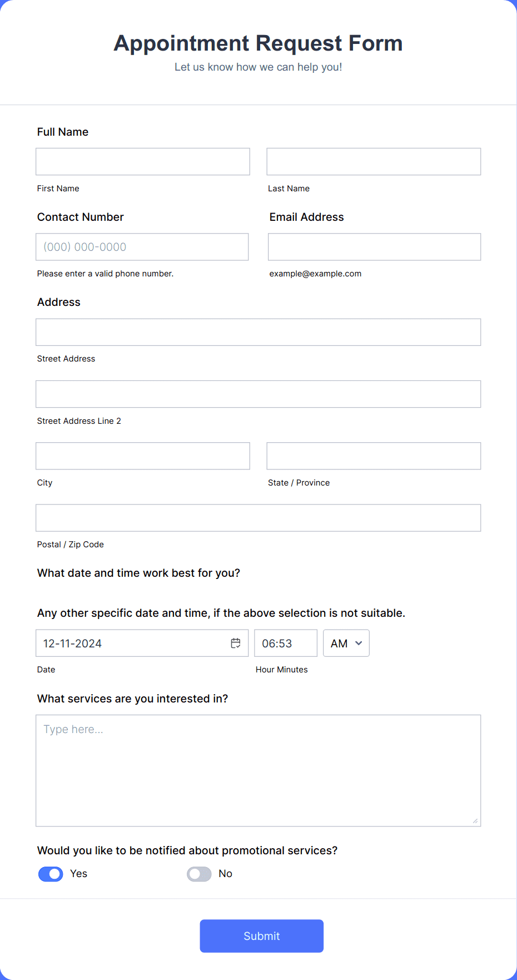Grab the textarea resize handle corner
Viewport: 517px width, 980px height.
click(475, 821)
